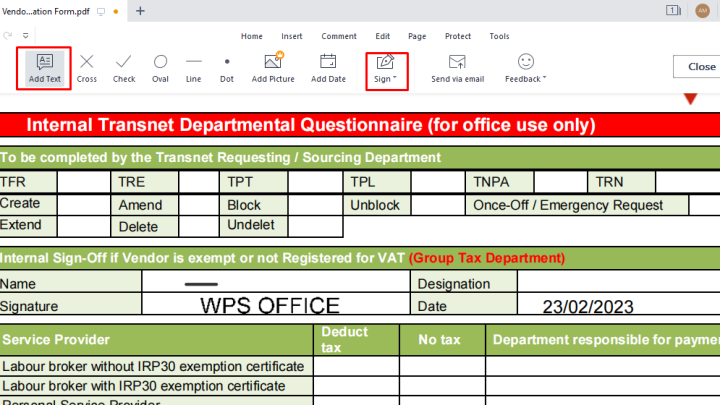The width and height of the screenshot is (720, 405).
Task: Click empty field next to Unblock
Action: [438, 204]
